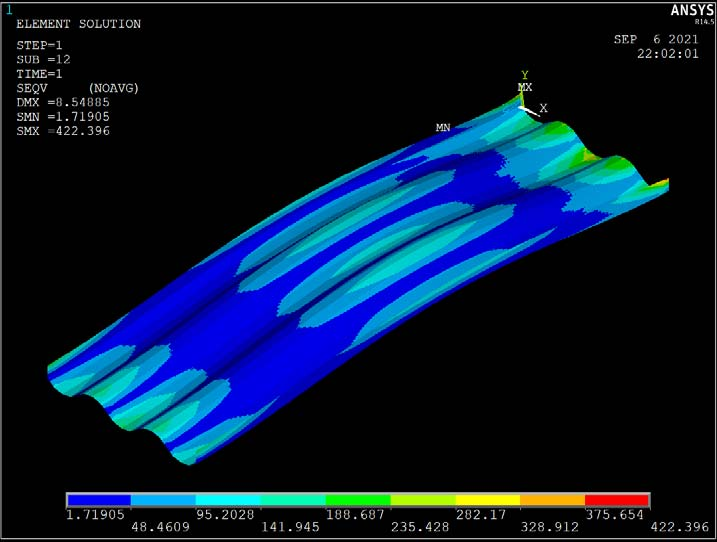717x542 pixels.
Task: Click the light-blue legend color band
Action: click(163, 499)
